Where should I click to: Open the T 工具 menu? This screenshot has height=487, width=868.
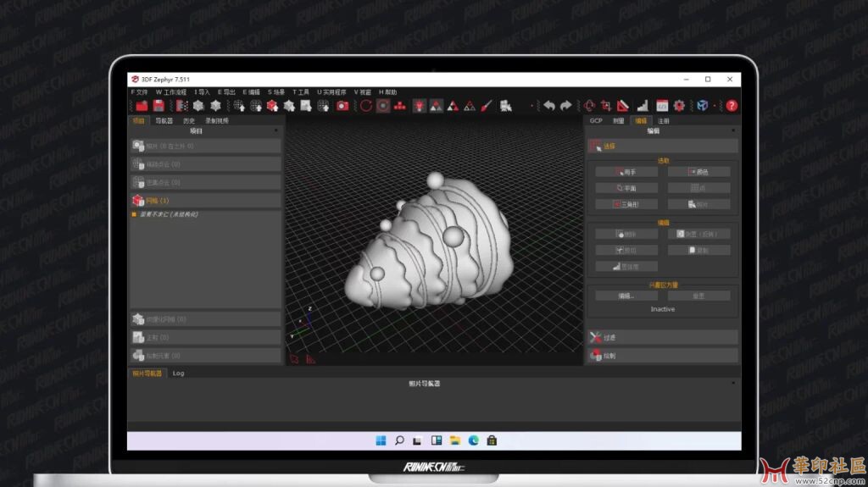(301, 91)
